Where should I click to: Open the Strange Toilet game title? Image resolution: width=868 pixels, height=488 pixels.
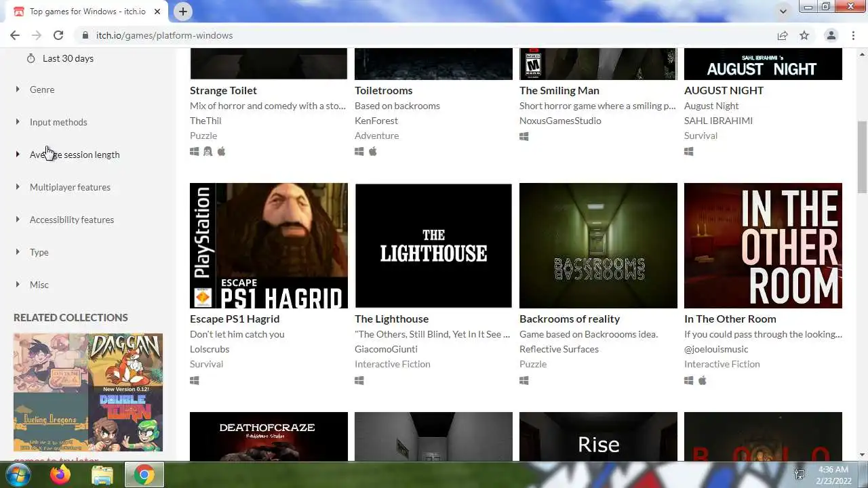click(x=223, y=90)
